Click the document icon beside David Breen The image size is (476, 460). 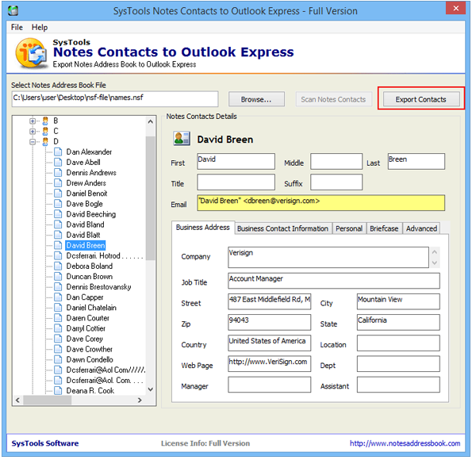[x=58, y=245]
